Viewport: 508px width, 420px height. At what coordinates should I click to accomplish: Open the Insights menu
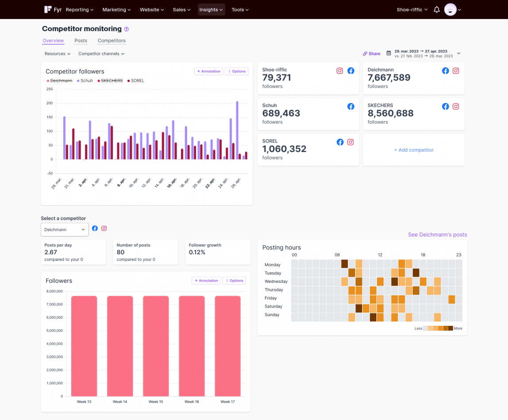pyautogui.click(x=211, y=9)
